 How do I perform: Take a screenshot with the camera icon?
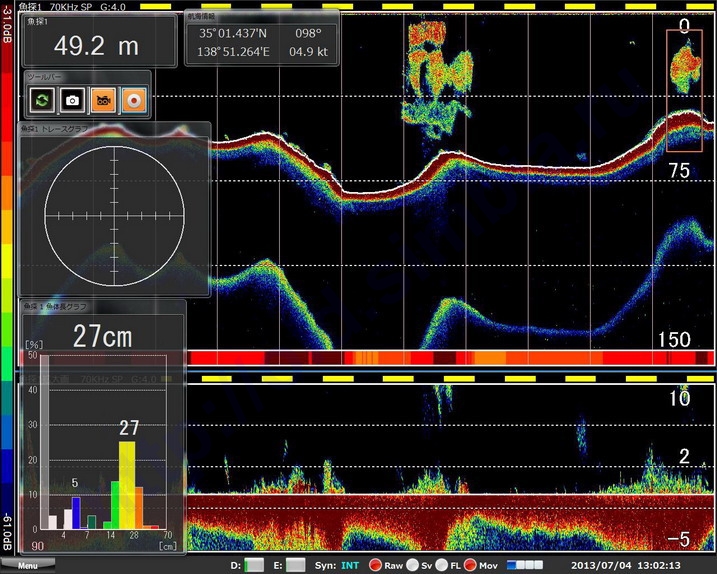[x=72, y=99]
